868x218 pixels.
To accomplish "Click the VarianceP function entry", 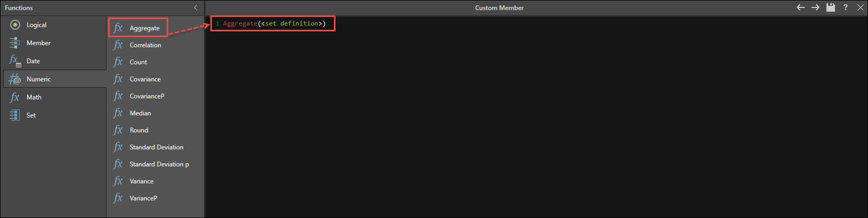I will [143, 198].
